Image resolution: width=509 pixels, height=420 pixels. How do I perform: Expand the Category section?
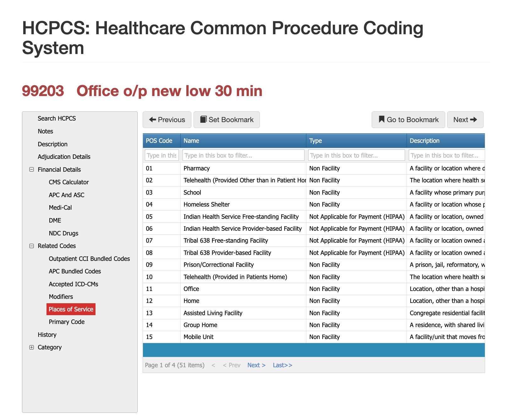tap(31, 347)
